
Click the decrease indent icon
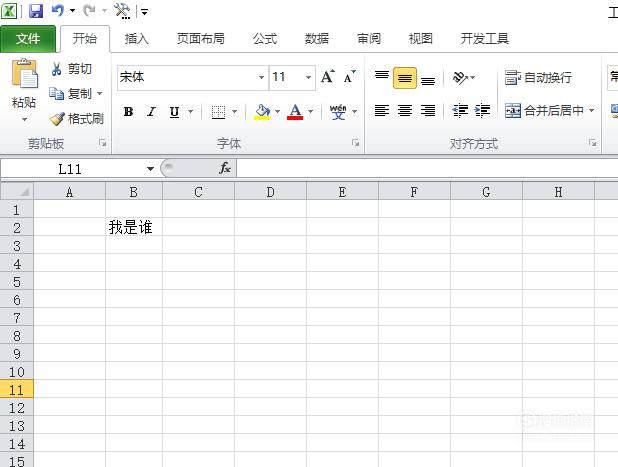460,111
